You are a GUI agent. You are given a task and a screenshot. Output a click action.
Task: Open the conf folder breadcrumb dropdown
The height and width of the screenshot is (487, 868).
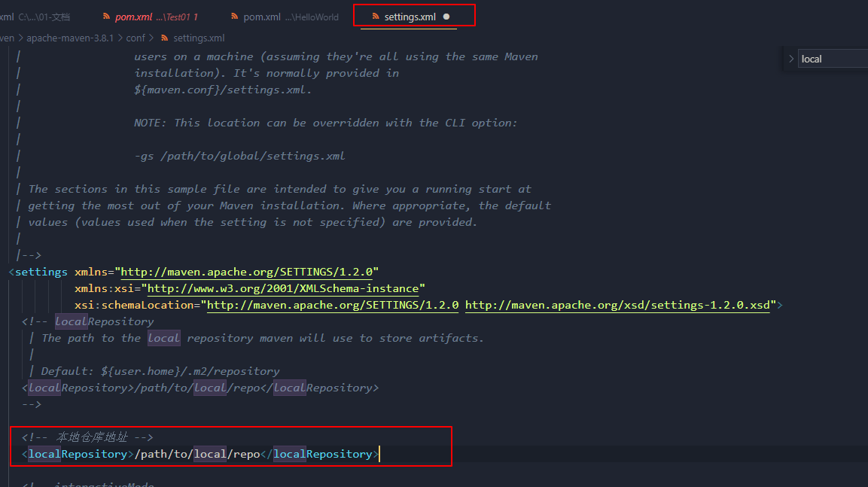tap(136, 38)
